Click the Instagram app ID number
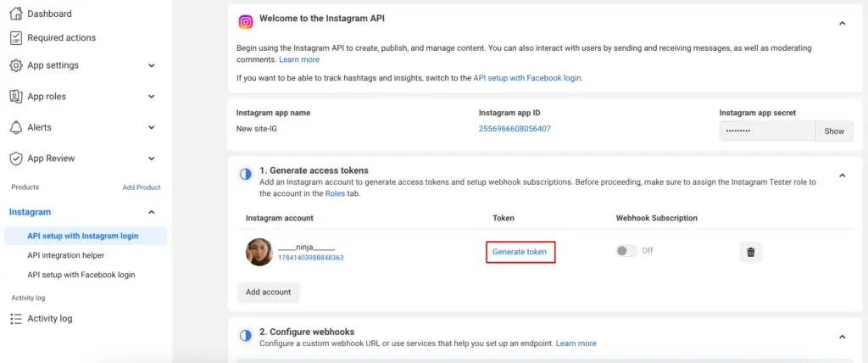Viewport: 868px width, 363px height. click(515, 129)
